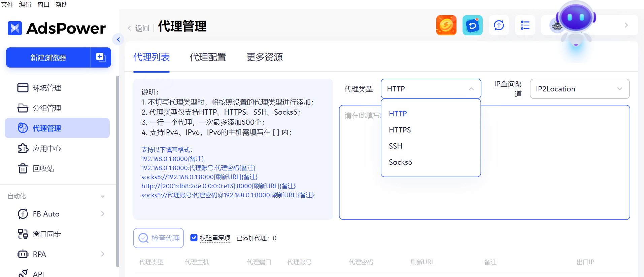Open the task list icon

click(x=525, y=25)
